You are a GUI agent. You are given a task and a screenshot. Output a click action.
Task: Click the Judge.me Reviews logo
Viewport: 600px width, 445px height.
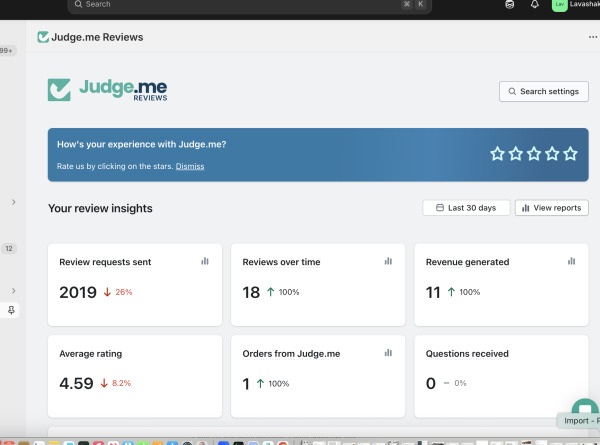pos(108,90)
